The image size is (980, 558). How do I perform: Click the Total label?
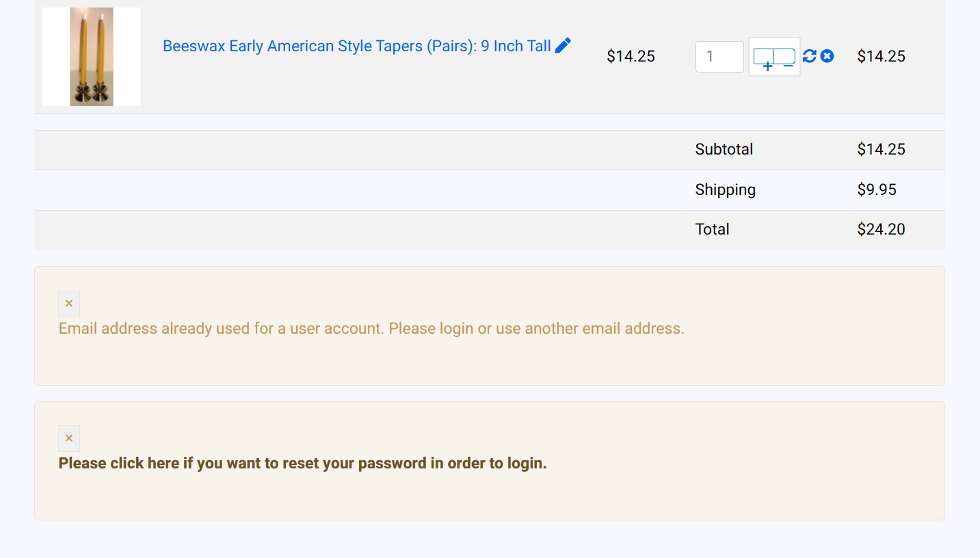[712, 230]
